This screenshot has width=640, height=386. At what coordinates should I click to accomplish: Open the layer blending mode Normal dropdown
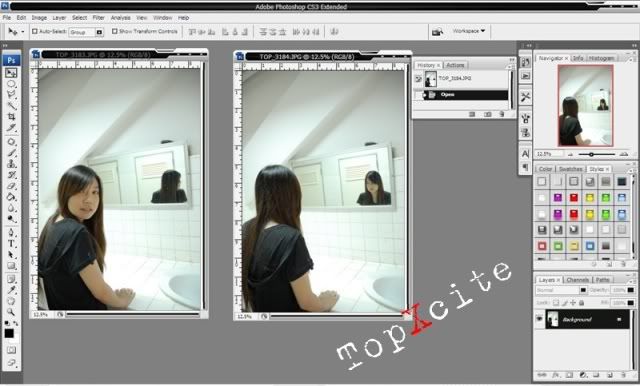[561, 290]
